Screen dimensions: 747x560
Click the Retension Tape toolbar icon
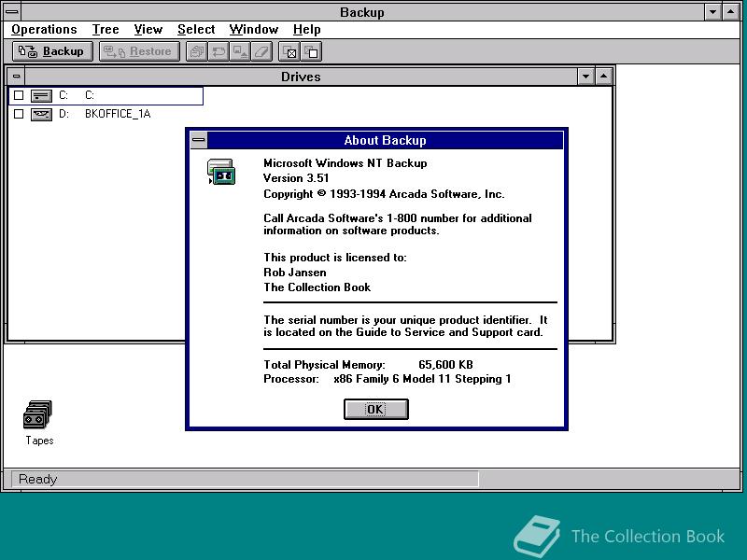click(218, 51)
